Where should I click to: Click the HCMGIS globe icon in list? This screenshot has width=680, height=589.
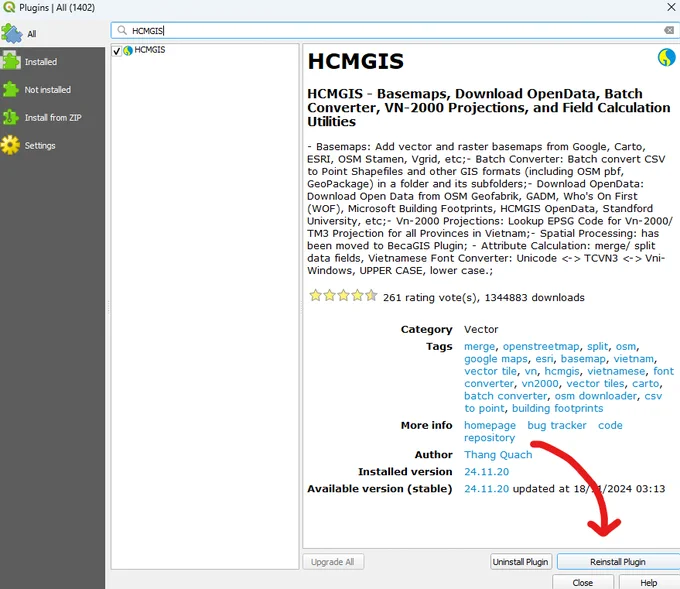click(128, 51)
